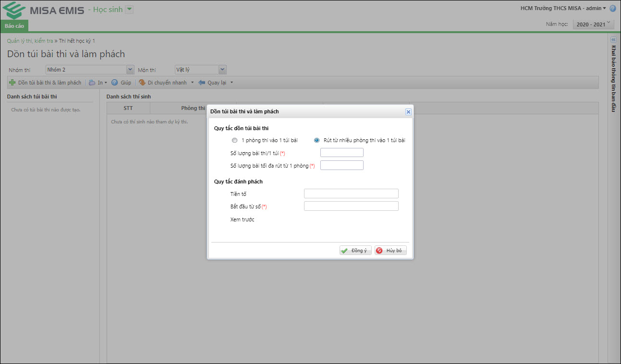Click the Số lượng bài tối đa rút từ 1 phòng field
The height and width of the screenshot is (364, 621).
coord(341,165)
